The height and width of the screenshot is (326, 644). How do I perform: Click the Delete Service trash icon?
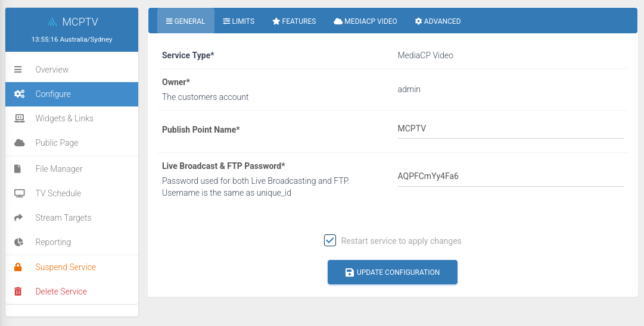(18, 291)
